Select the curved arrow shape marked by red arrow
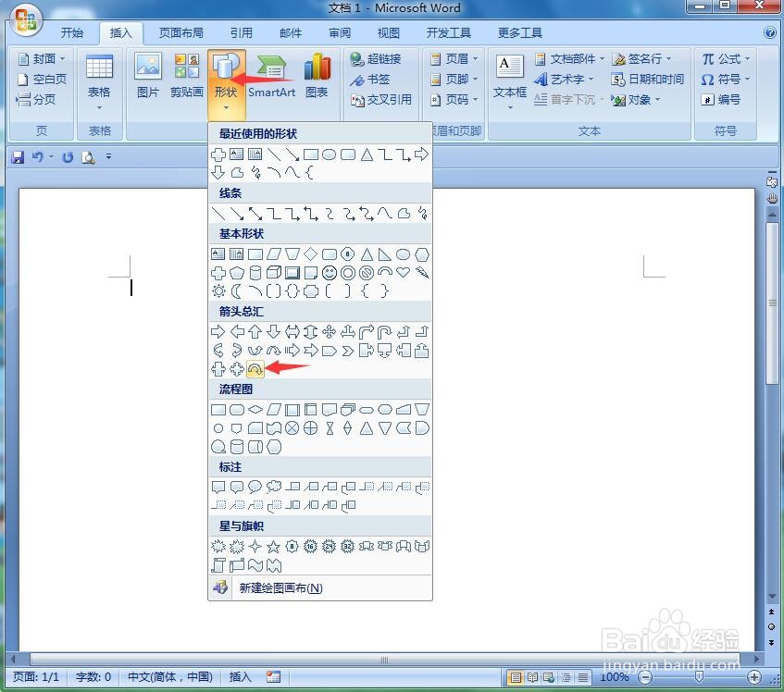Viewport: 784px width, 692px height. click(255, 368)
